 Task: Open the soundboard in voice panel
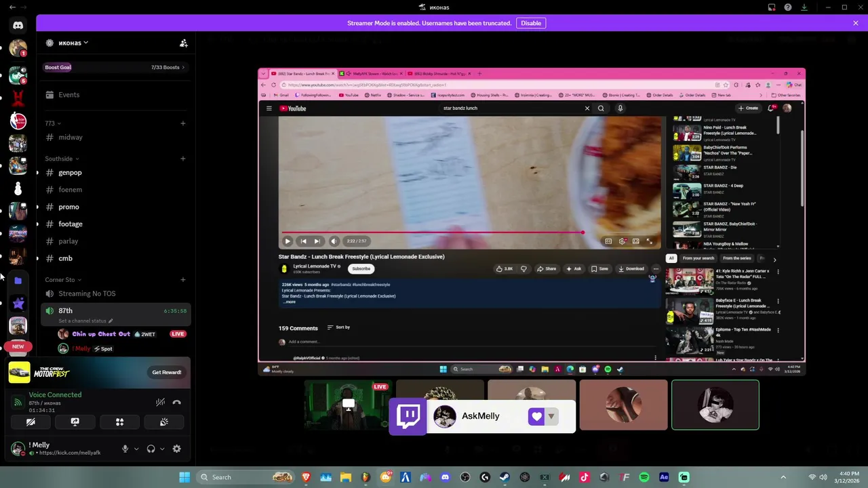164,422
